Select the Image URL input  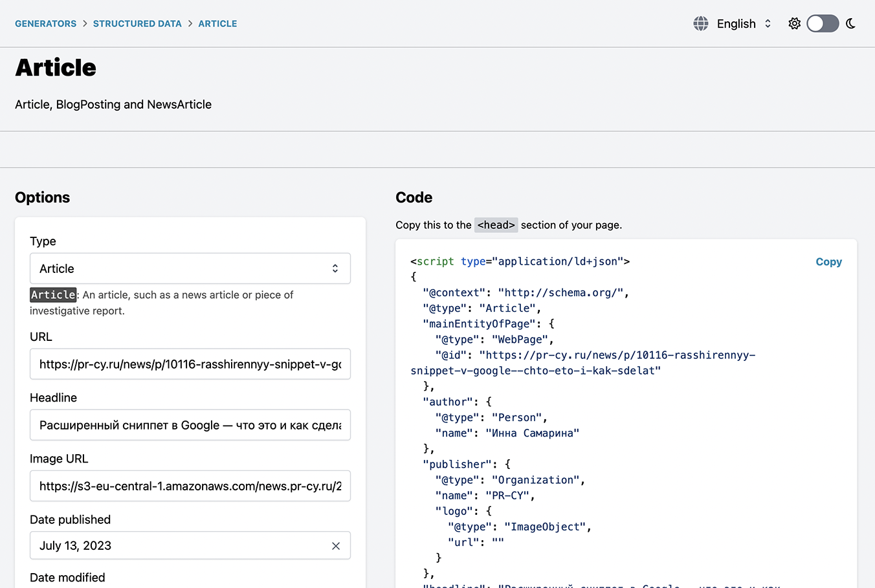point(190,486)
